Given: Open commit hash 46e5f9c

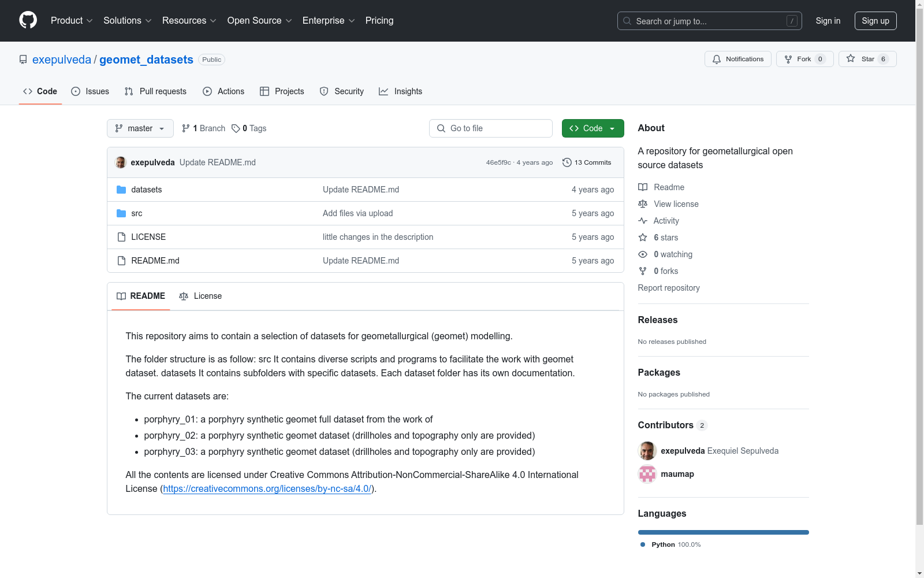Looking at the screenshot, I should pyautogui.click(x=498, y=162).
